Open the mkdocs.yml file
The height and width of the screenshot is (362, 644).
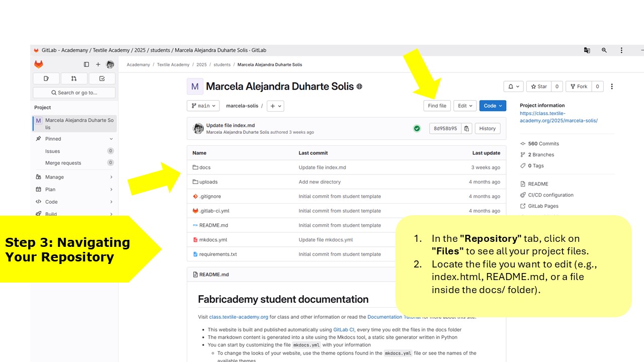click(x=213, y=240)
